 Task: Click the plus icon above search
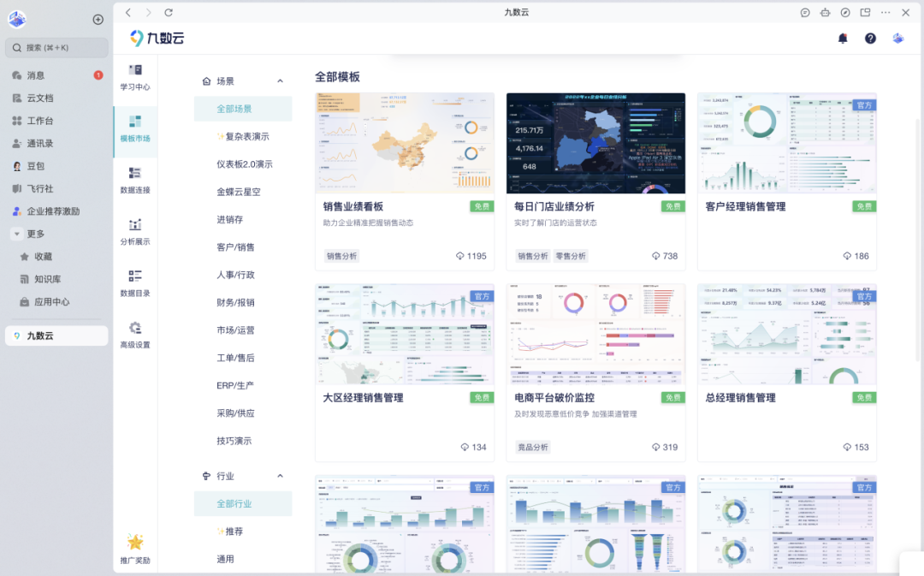coord(98,20)
